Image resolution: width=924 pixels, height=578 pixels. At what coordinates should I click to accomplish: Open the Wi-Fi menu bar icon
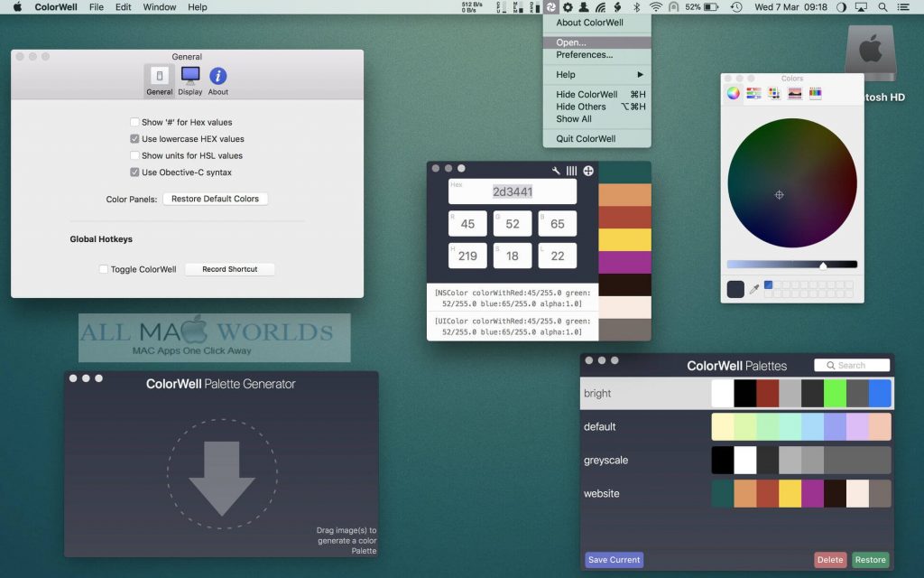pos(655,7)
